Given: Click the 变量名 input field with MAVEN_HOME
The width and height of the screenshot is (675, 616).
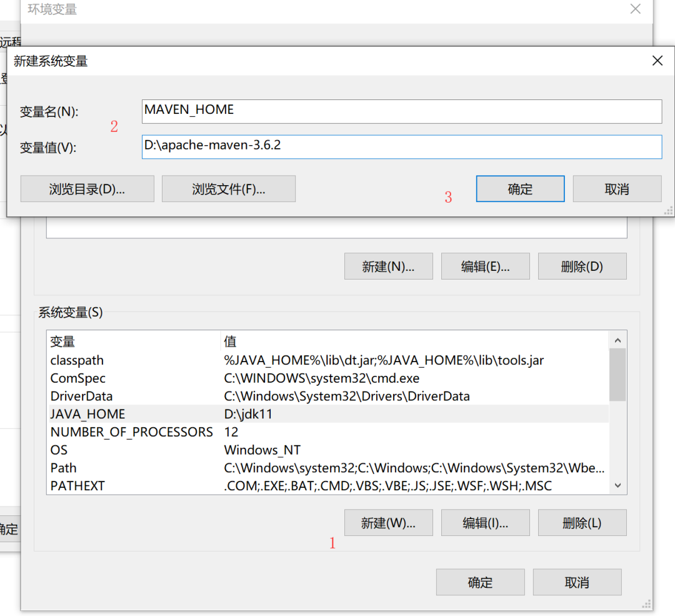Looking at the screenshot, I should (x=402, y=111).
